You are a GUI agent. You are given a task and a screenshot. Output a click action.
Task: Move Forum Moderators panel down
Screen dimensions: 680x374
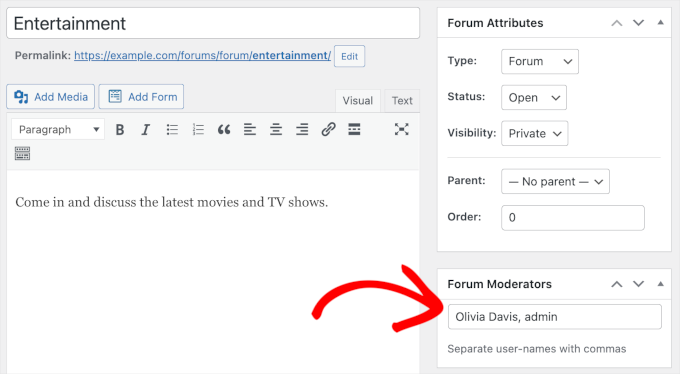638,284
